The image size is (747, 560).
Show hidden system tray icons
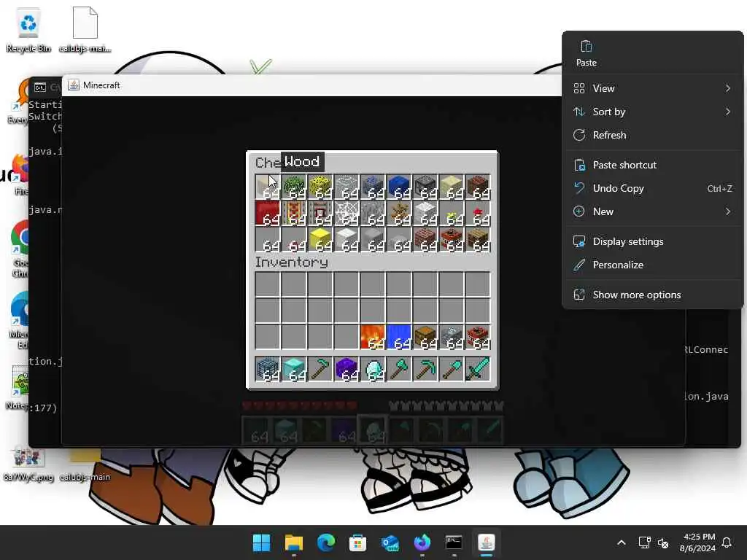[622, 542]
